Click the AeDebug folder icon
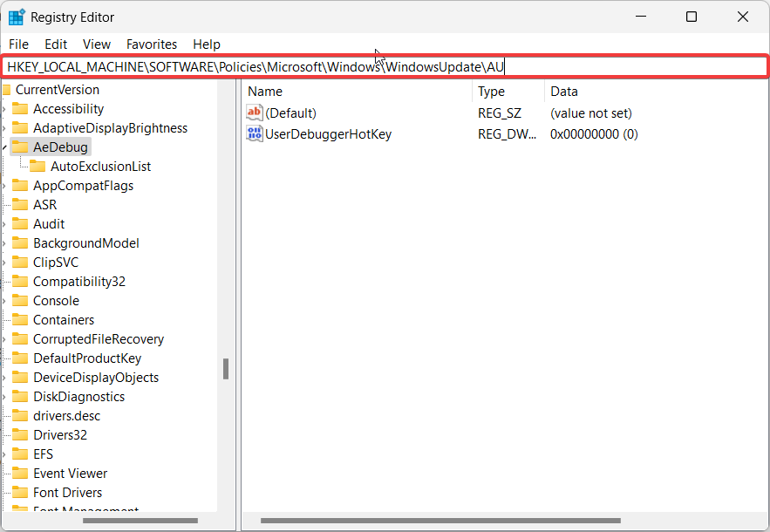The width and height of the screenshot is (770, 532). 20,147
